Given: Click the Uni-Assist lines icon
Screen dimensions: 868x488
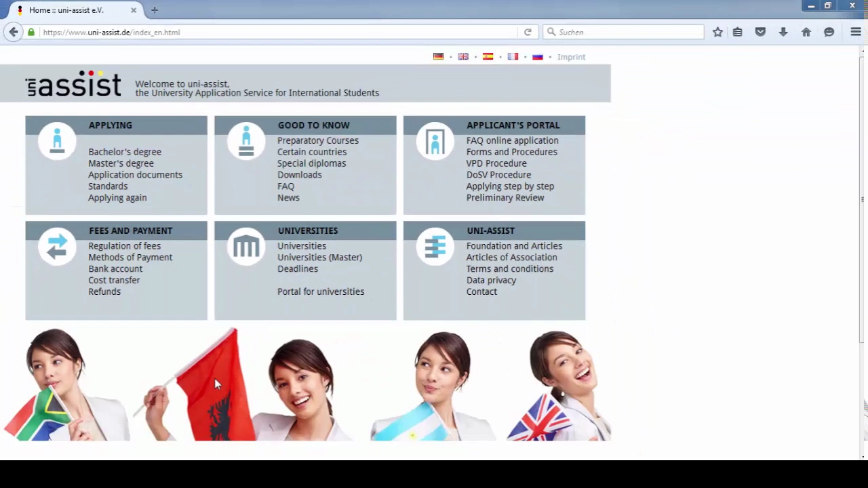Looking at the screenshot, I should 435,247.
